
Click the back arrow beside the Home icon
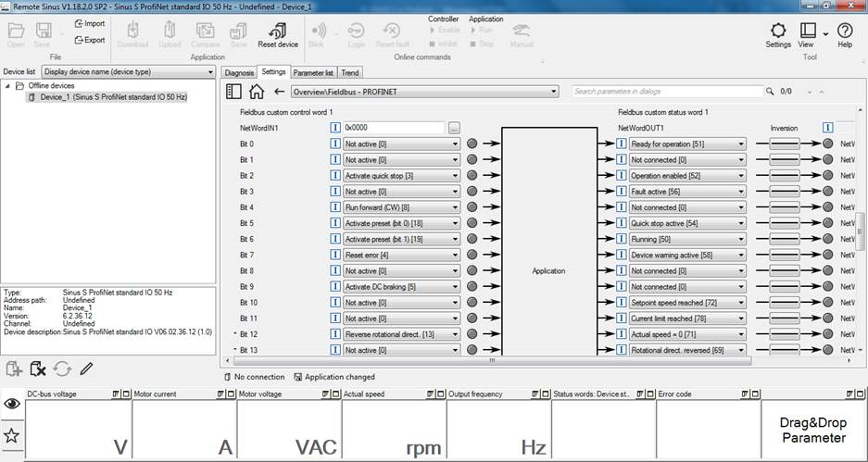pos(279,92)
